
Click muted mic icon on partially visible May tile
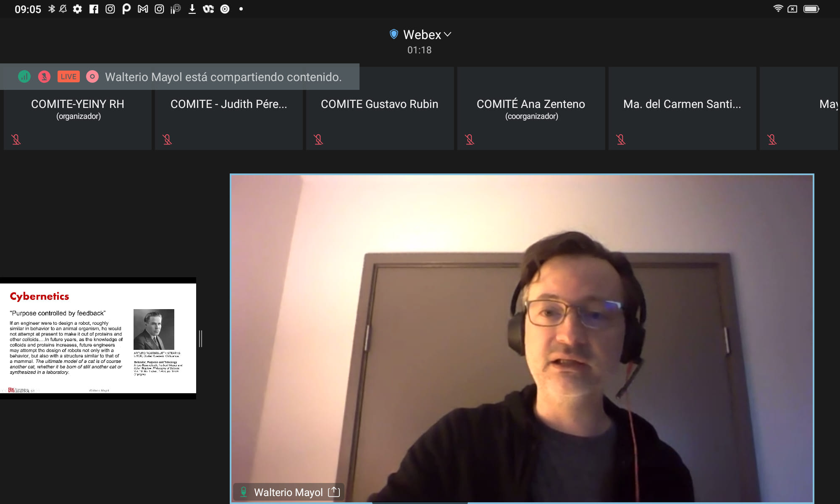tap(772, 139)
